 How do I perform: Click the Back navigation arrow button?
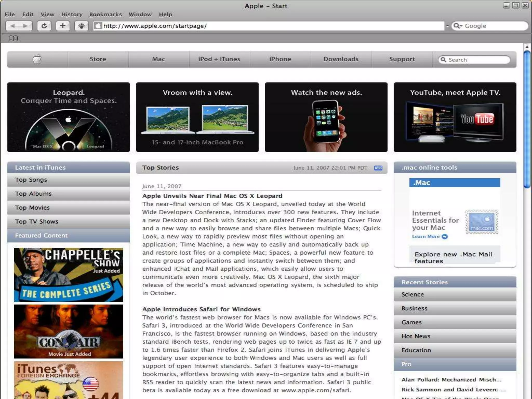pos(12,26)
